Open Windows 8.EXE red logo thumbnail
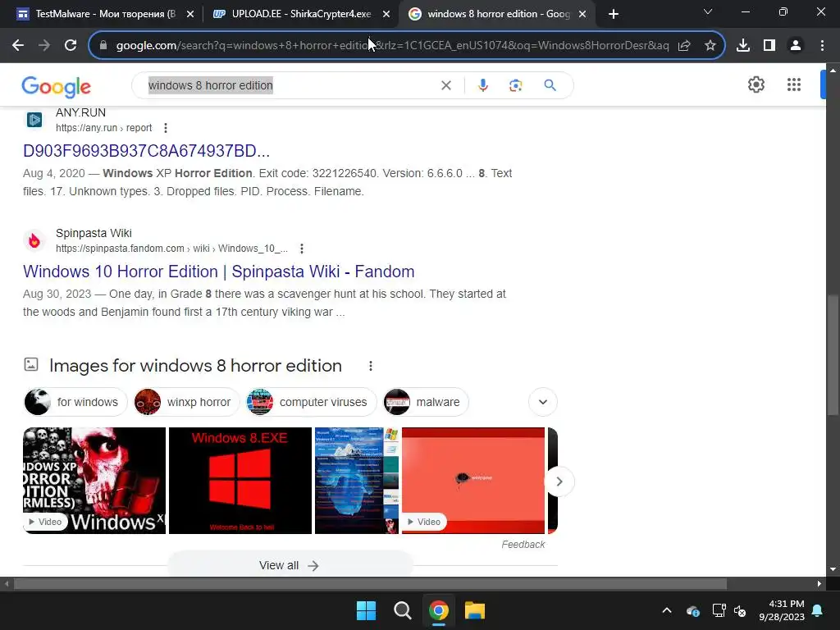Screen dimensions: 840x630 point(240,481)
